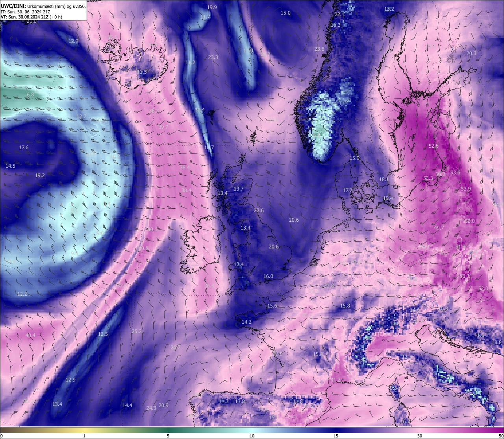Click the 22.6 value near Scotland's coast

(x=259, y=211)
